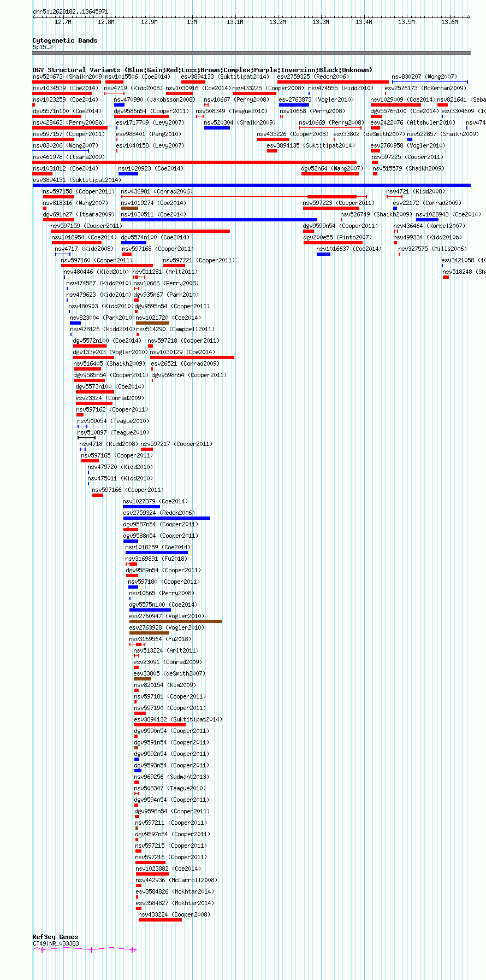The width and height of the screenshot is (486, 980).
Task: Click label nsv597159 (Cooper2011)
Action: click(x=86, y=226)
